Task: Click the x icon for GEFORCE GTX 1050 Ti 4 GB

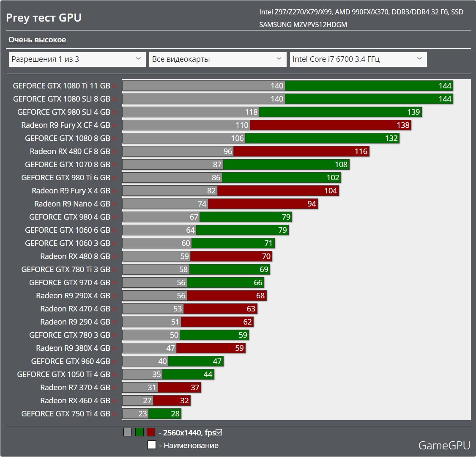Action: (x=115, y=374)
